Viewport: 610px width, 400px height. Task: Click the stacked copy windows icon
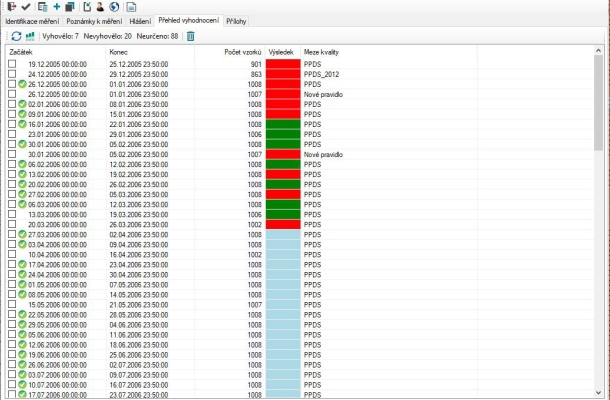[x=70, y=6]
